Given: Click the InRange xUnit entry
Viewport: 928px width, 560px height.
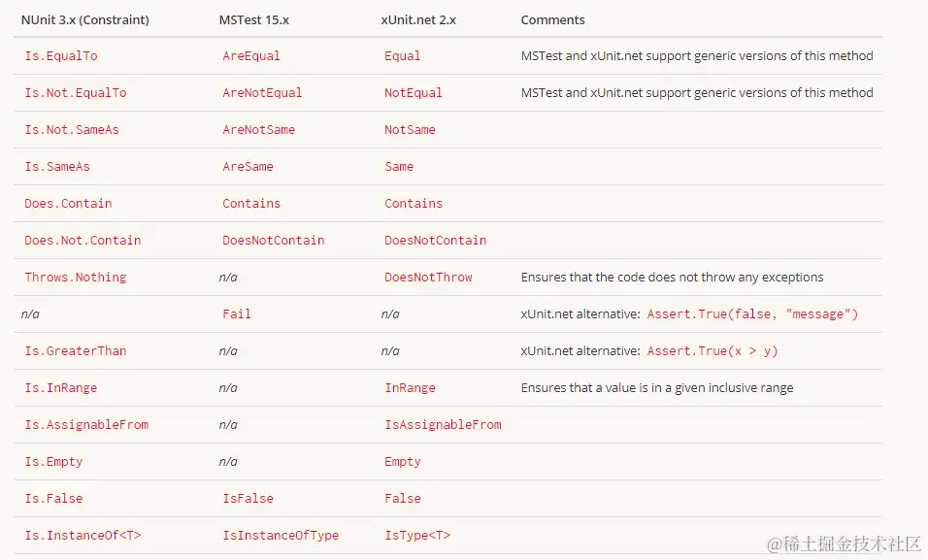Looking at the screenshot, I should pyautogui.click(x=410, y=388).
